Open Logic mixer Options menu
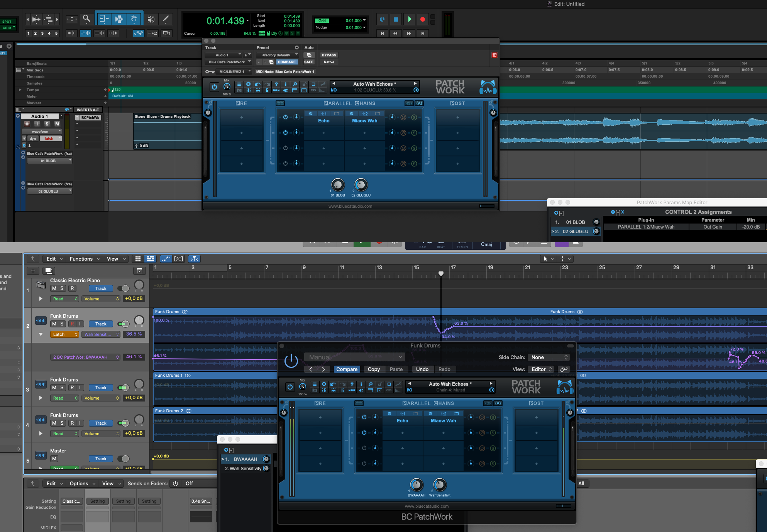 click(x=83, y=484)
